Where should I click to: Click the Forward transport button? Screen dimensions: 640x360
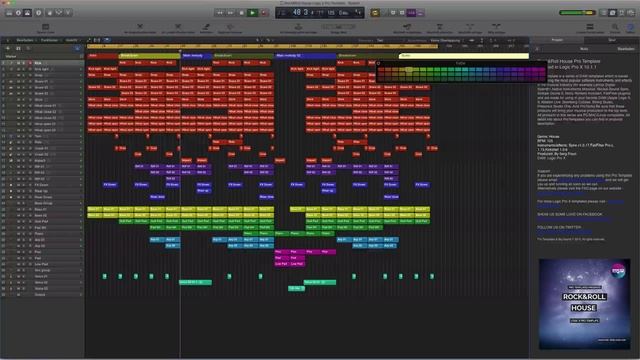[231, 13]
